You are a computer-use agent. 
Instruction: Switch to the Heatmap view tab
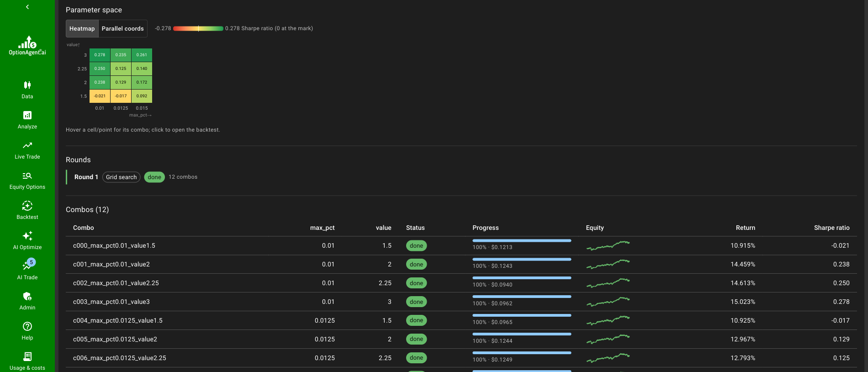[82, 28]
